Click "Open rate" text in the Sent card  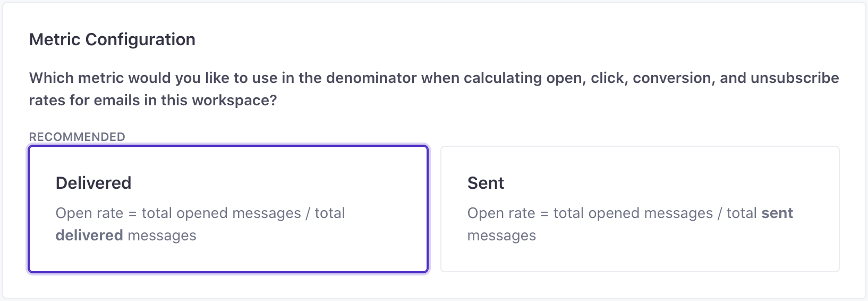[x=501, y=213]
